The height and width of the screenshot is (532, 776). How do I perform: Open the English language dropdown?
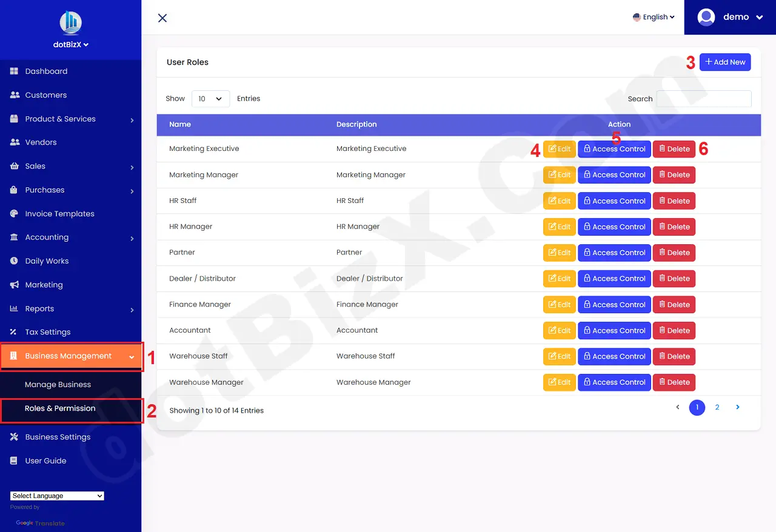coord(654,17)
